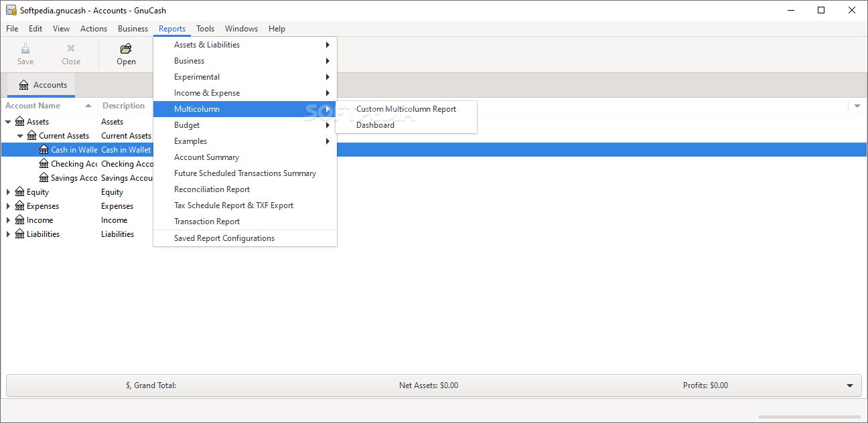Close the Reports menu via menu bar
868x423 pixels.
172,29
